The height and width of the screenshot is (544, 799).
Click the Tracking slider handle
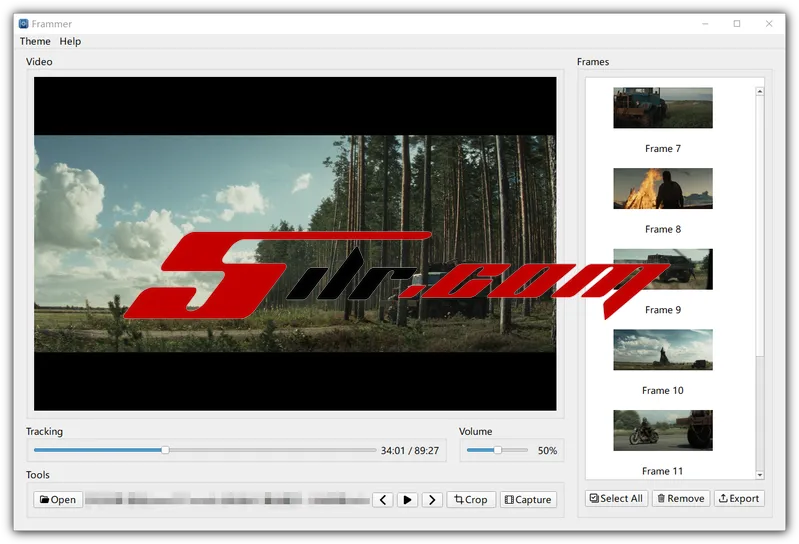coord(166,450)
